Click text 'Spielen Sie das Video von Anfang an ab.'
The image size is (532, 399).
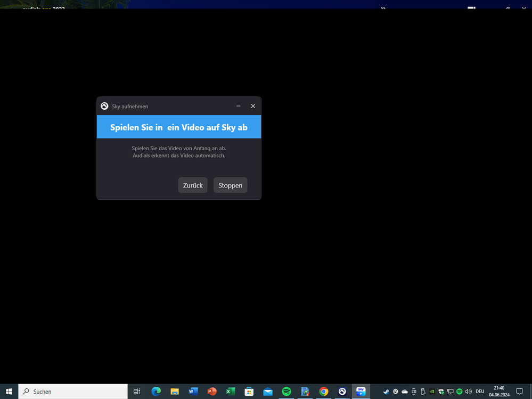tap(179, 148)
